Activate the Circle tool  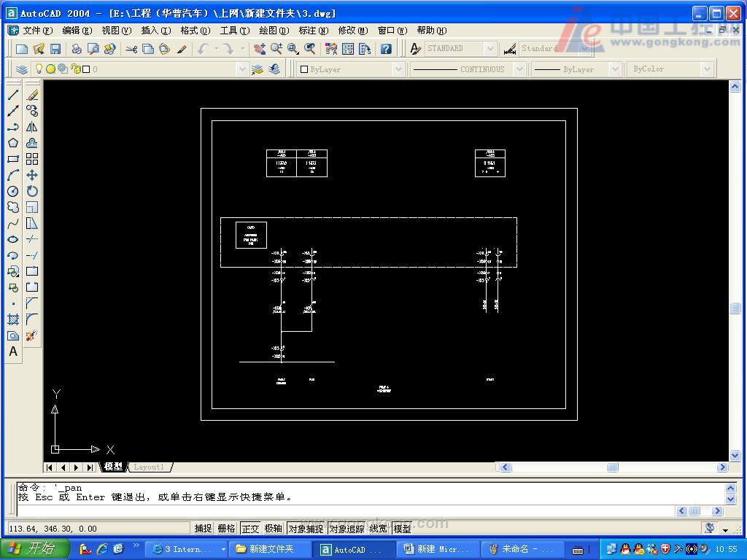click(x=13, y=191)
